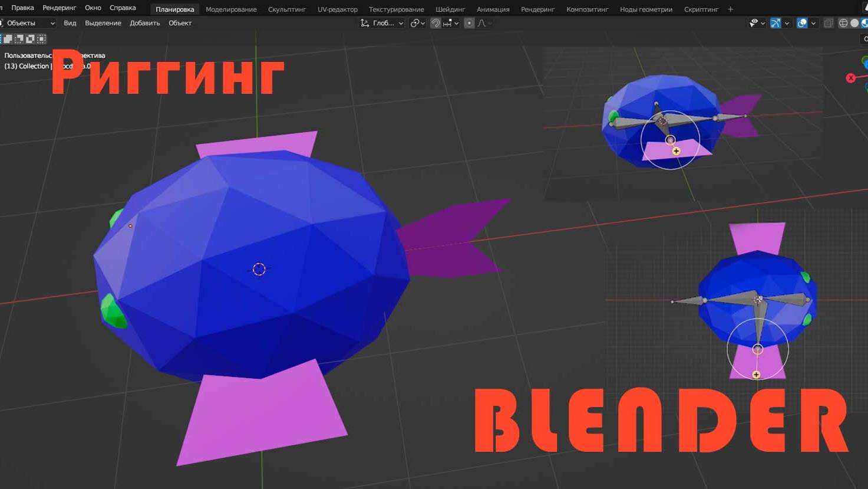Select the intersect-selection mode icon
The image size is (868, 489).
point(41,38)
